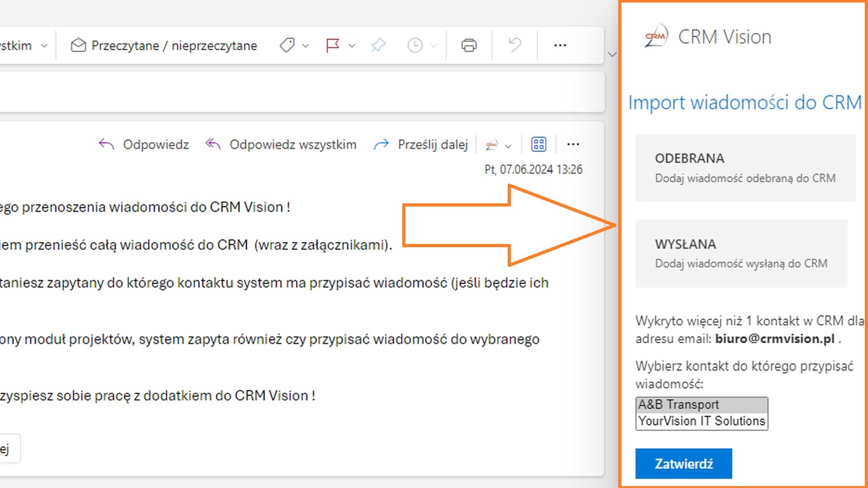Open the toolbar more options ellipsis
Screen dimensions: 868x488
(560, 46)
